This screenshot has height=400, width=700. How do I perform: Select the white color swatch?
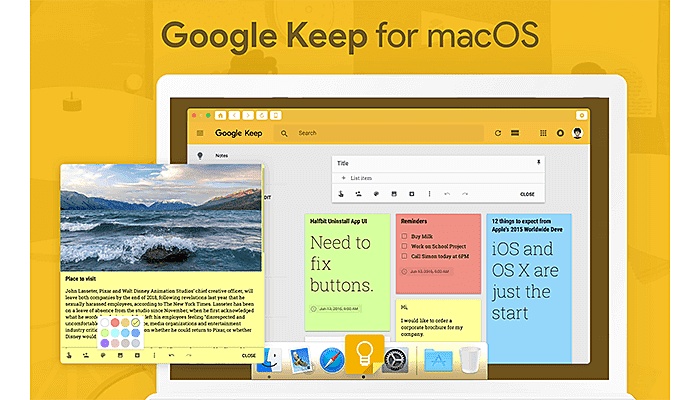point(104,322)
